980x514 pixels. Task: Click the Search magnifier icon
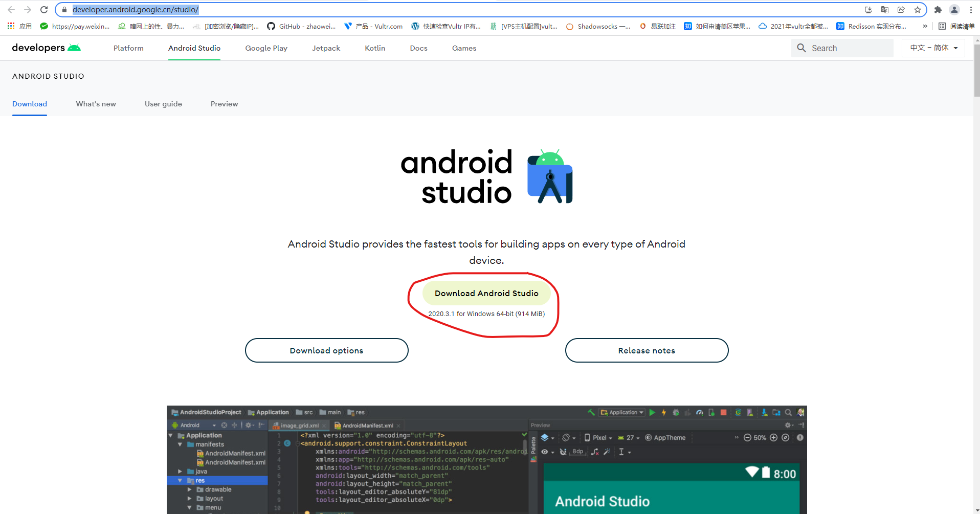coord(801,48)
